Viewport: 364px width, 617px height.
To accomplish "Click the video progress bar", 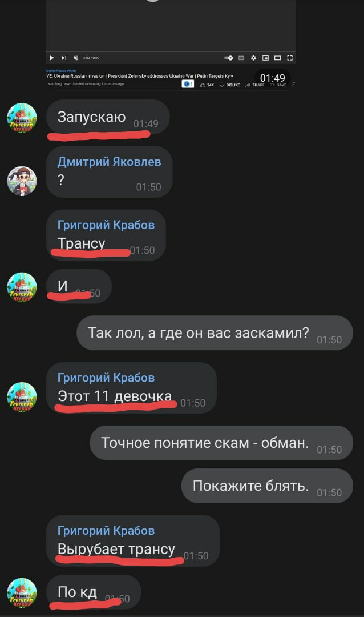I will pyautogui.click(x=171, y=51).
